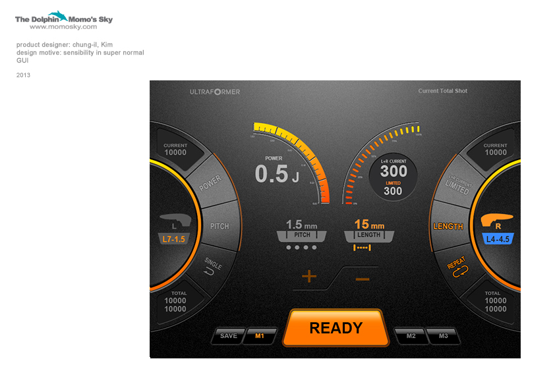Image resolution: width=555 pixels, height=392 pixels.
Task: Select memory slot M3
Action: 443,336
